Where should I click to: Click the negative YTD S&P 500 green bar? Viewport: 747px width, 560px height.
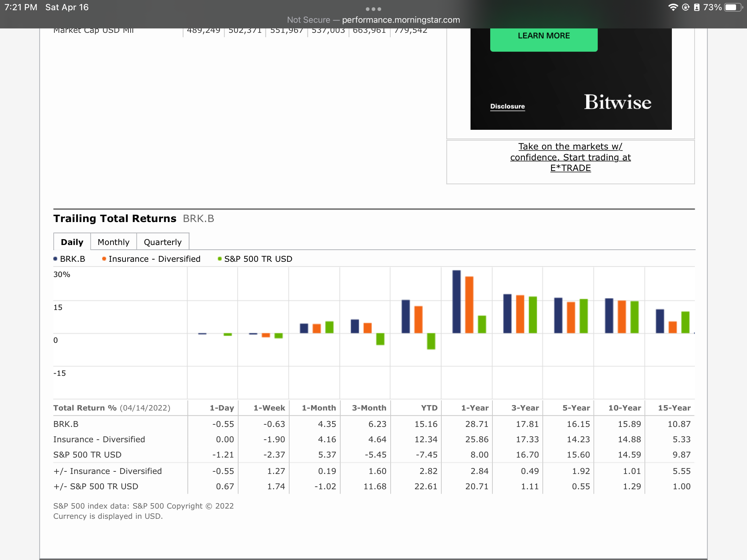pyautogui.click(x=431, y=341)
